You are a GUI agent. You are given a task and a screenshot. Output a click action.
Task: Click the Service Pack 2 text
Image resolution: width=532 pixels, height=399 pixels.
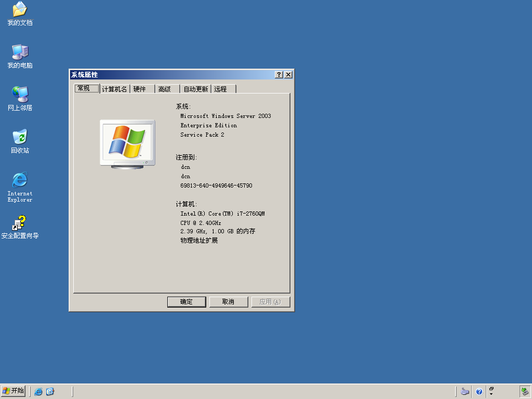point(202,135)
